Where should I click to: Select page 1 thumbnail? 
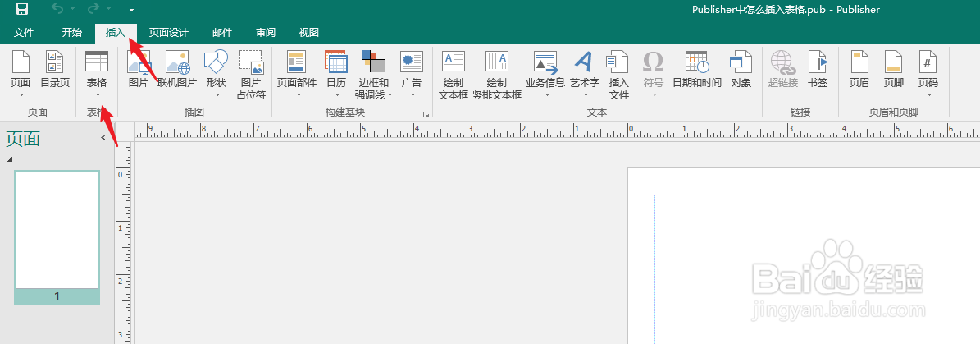(x=57, y=237)
